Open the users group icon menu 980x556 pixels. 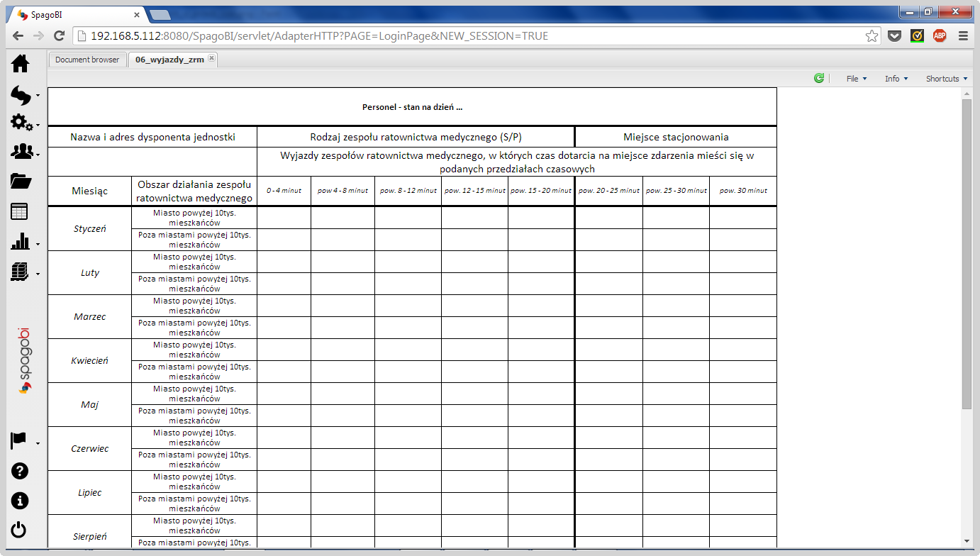coord(21,152)
